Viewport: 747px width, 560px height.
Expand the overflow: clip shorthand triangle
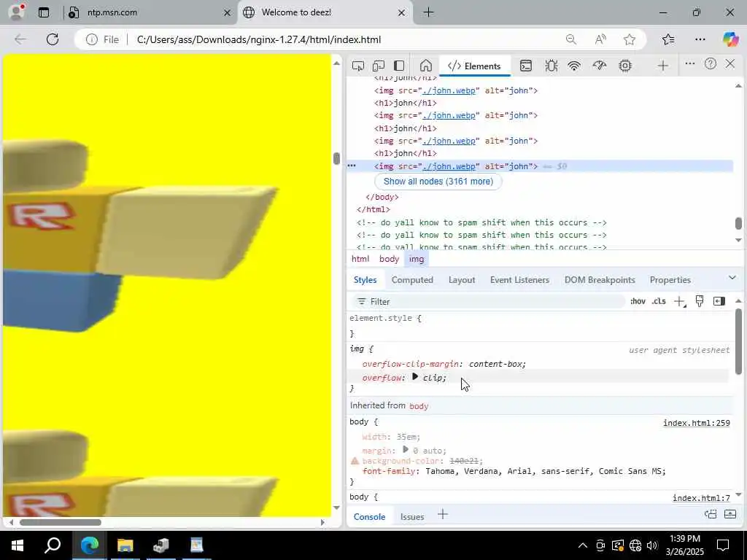click(415, 377)
